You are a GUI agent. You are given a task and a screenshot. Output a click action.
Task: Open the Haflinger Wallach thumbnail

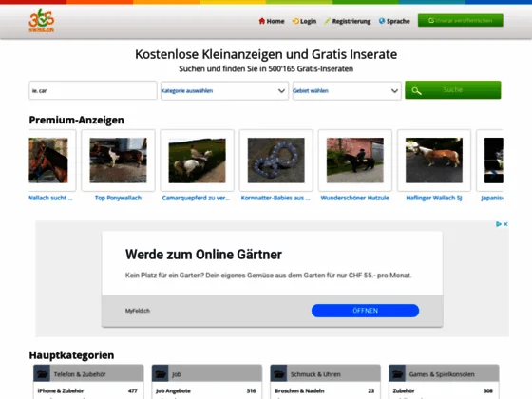tap(434, 161)
